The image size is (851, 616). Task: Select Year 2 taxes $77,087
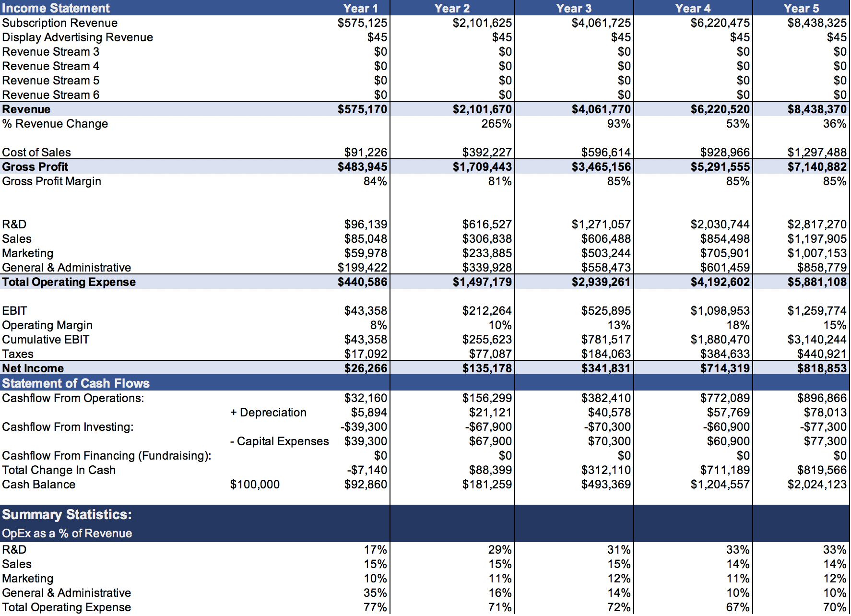[x=490, y=354]
